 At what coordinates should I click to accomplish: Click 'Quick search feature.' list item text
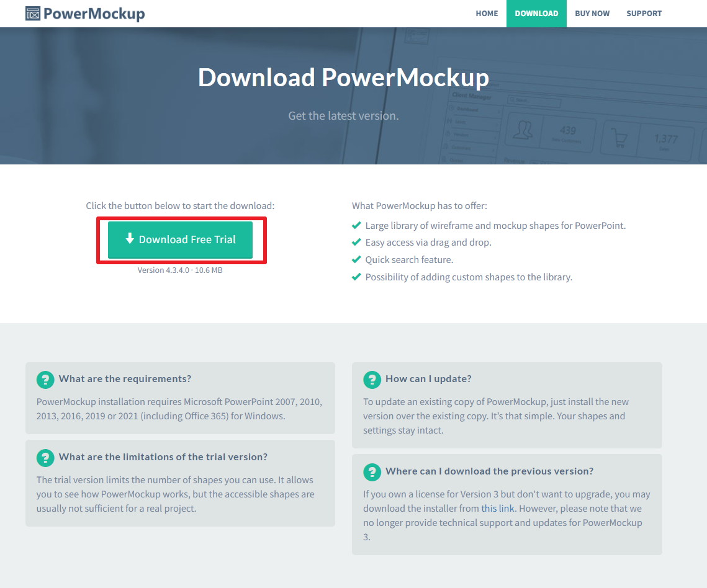tap(409, 259)
